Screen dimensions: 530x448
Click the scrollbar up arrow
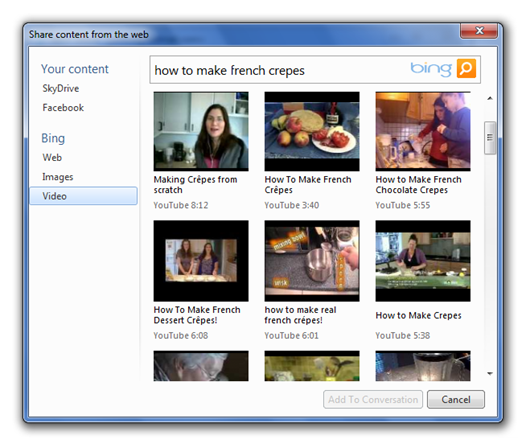tap(490, 98)
